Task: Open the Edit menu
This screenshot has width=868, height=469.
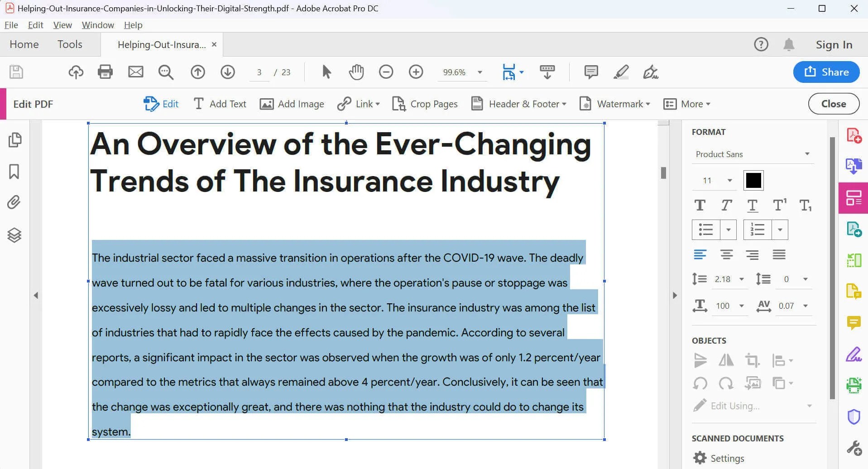Action: (x=35, y=25)
